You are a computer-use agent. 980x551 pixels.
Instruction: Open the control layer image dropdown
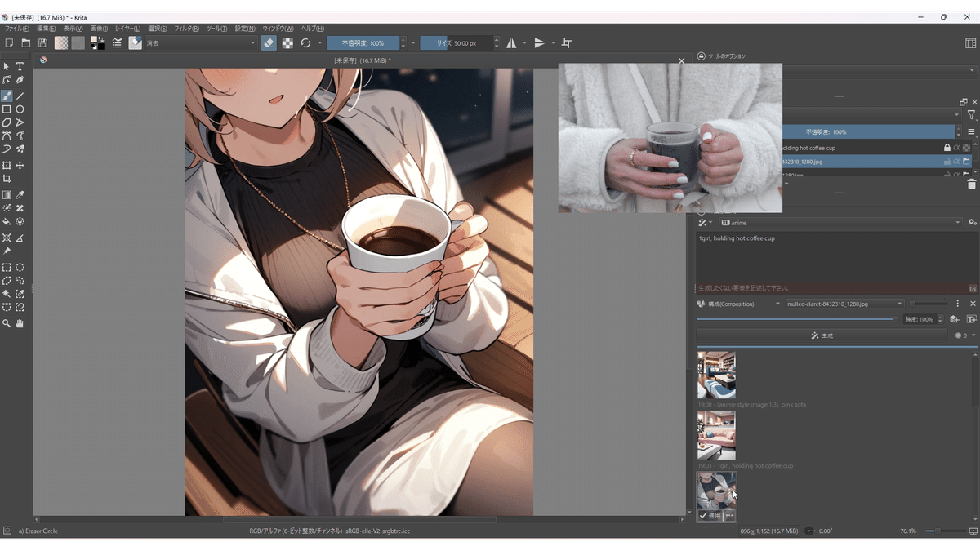(x=844, y=304)
